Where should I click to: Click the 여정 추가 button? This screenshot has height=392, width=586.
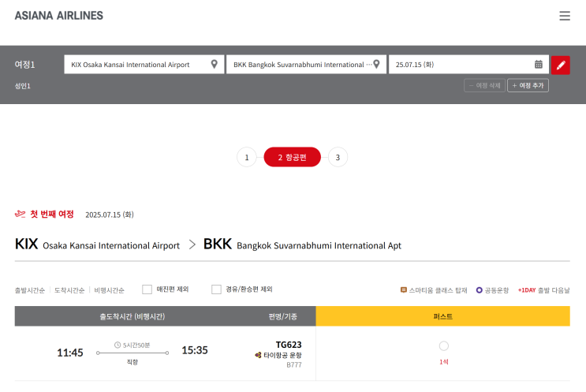tap(528, 85)
